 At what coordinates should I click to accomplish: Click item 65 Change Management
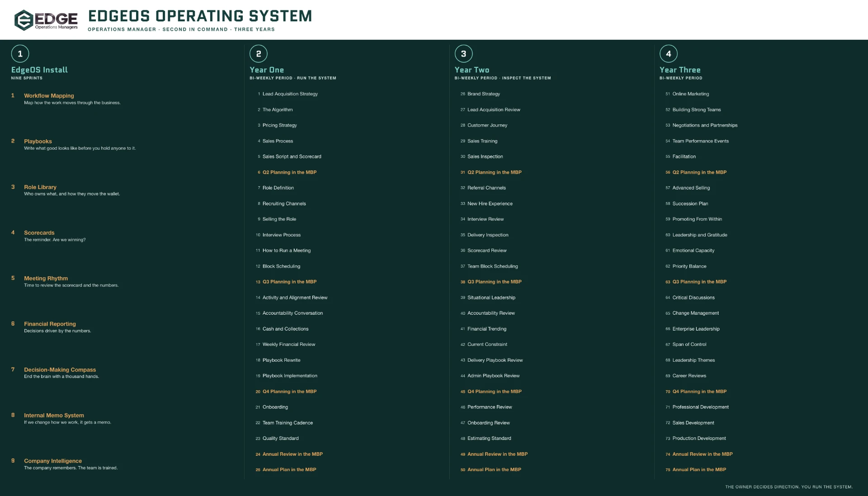point(692,313)
